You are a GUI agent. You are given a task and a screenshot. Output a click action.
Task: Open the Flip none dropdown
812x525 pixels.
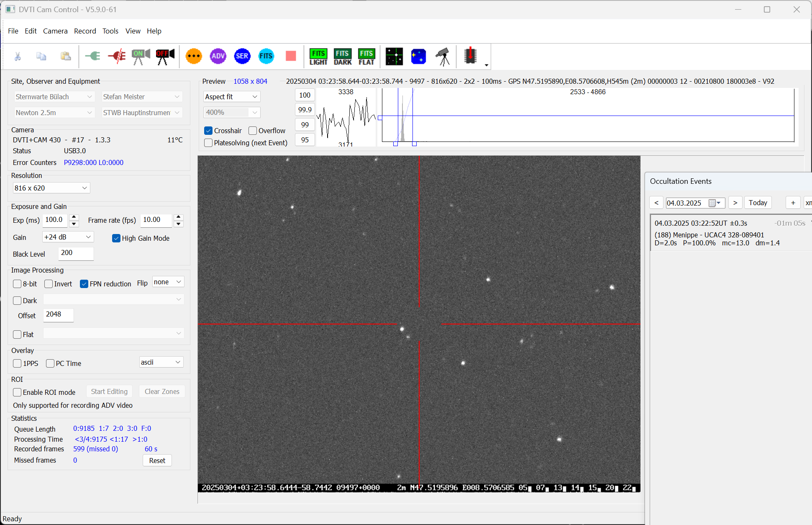tap(168, 282)
